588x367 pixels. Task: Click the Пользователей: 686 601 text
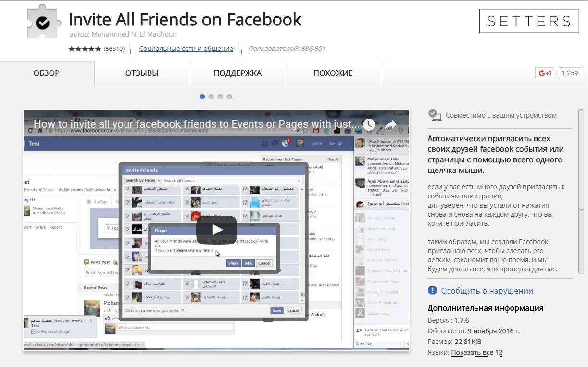pos(287,49)
